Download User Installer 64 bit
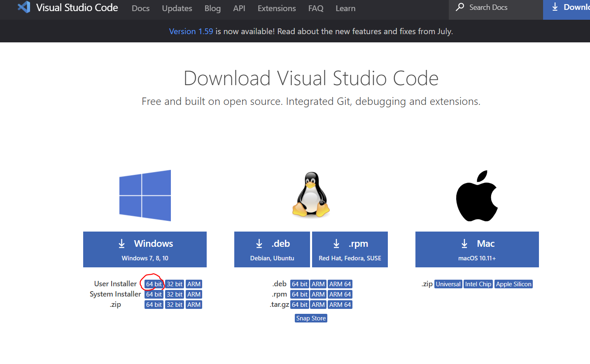 point(154,284)
